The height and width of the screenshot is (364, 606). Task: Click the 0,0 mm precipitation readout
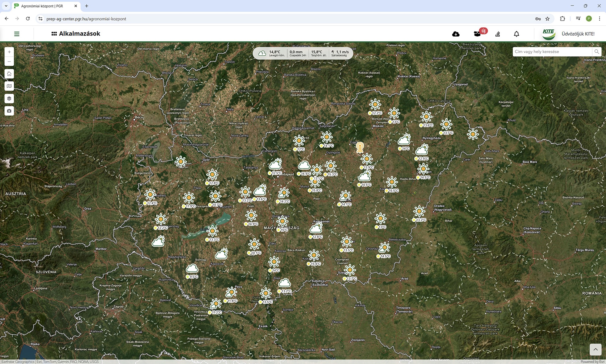coord(298,53)
